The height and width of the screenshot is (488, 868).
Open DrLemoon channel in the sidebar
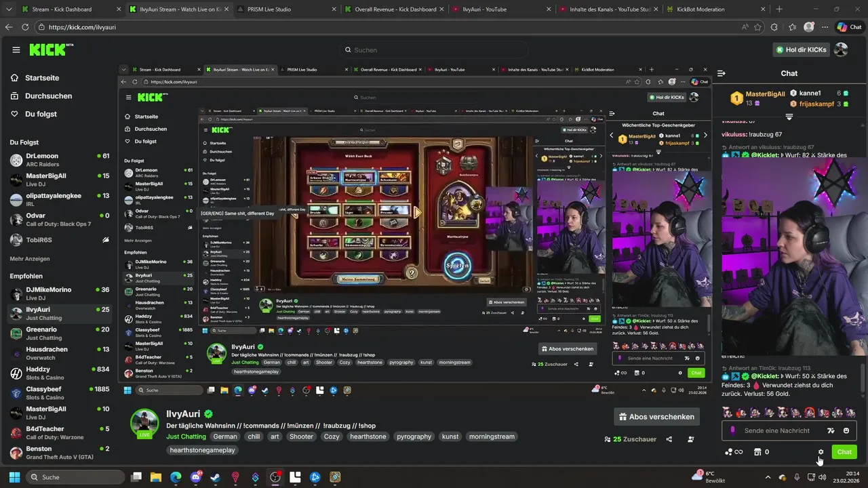coord(59,160)
